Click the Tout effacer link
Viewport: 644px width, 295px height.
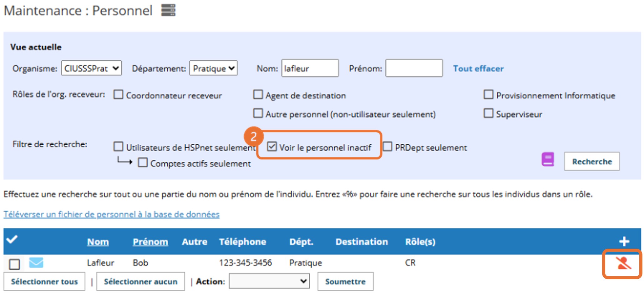[478, 69]
